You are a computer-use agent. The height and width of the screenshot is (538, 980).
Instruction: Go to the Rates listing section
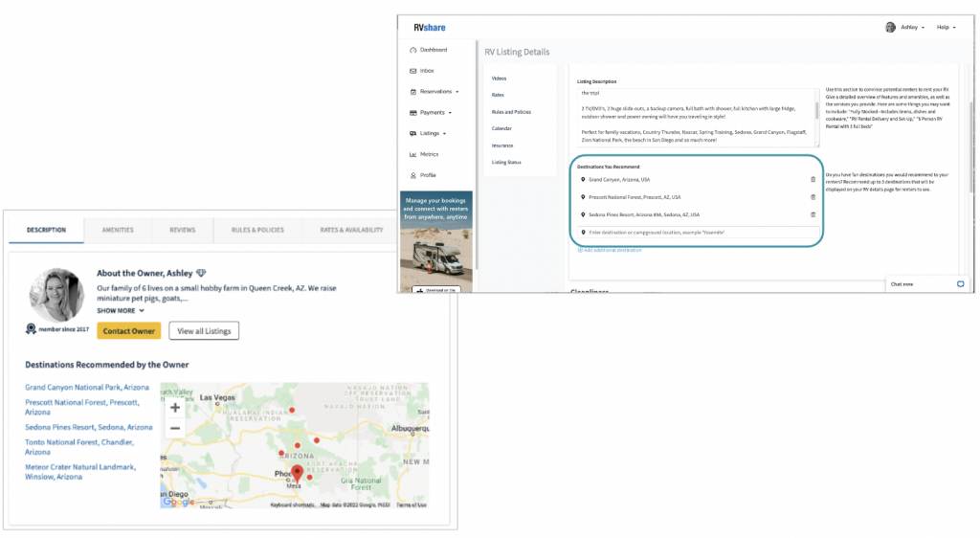[498, 95]
